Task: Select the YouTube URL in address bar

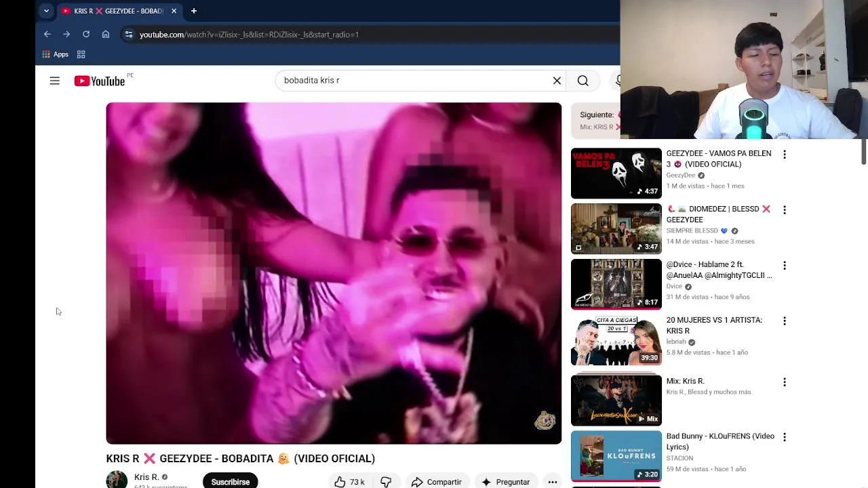Action: [249, 35]
